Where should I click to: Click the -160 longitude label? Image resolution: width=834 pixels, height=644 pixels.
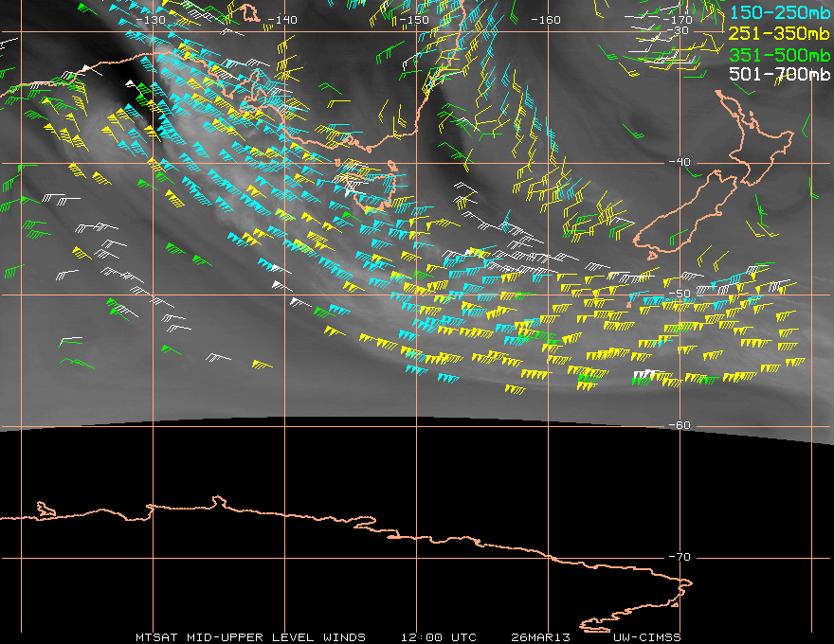(x=546, y=20)
